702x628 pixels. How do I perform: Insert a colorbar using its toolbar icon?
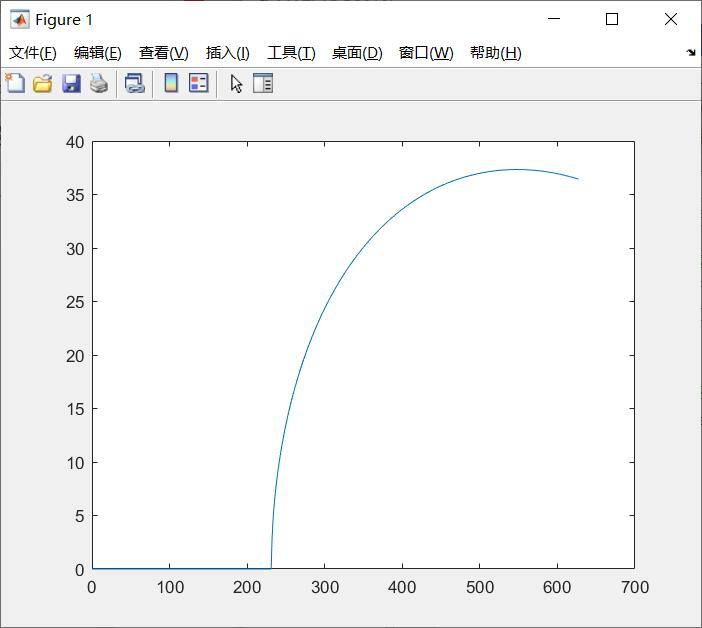(171, 83)
